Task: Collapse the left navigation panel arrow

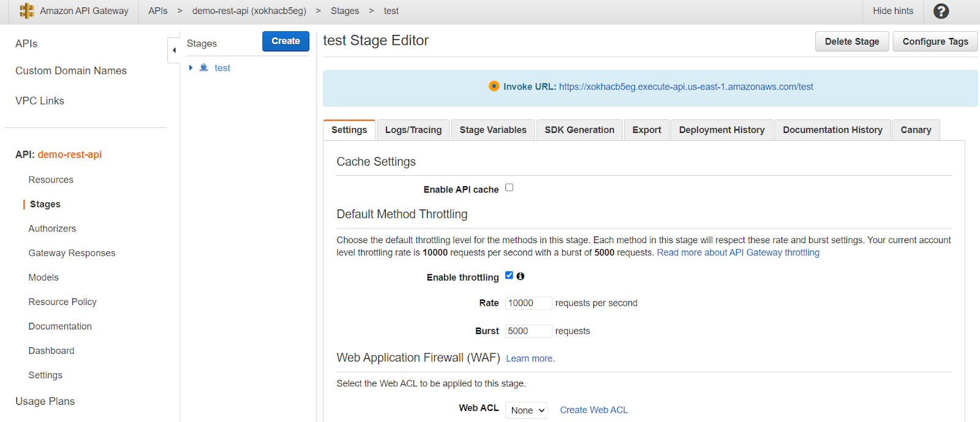Action: coord(174,50)
